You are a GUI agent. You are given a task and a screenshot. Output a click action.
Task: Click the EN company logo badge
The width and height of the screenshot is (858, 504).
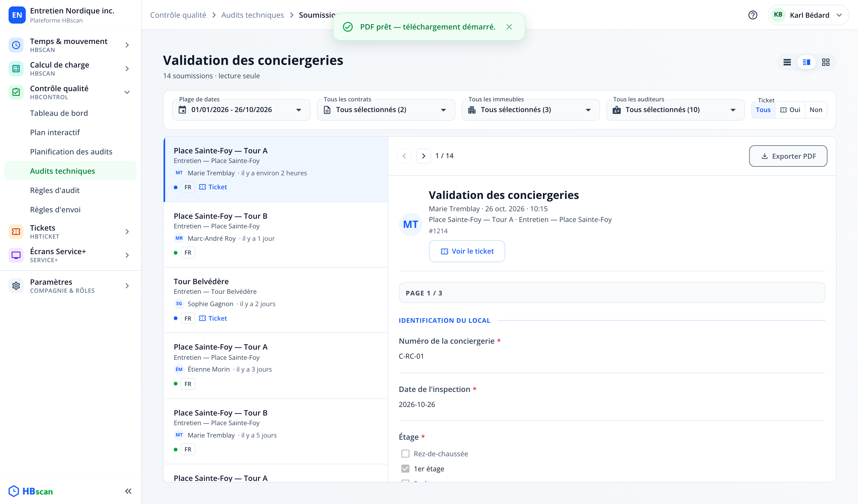pos(17,15)
